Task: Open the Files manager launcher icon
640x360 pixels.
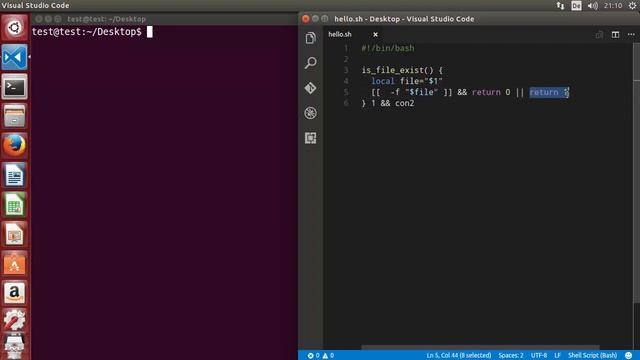Action: (x=14, y=116)
